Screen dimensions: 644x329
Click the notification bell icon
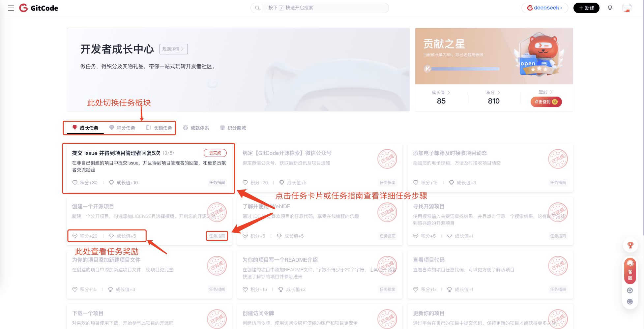610,8
